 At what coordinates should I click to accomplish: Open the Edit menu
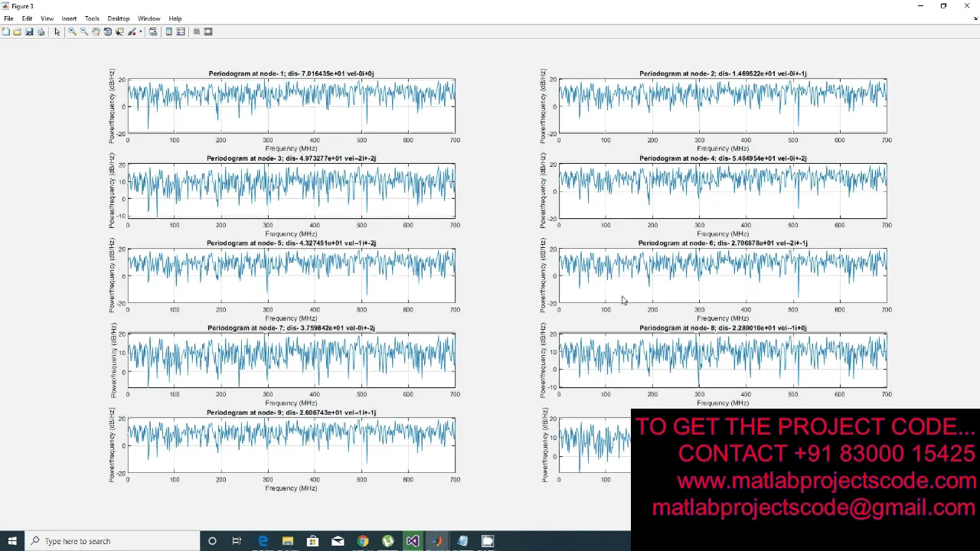[x=28, y=18]
